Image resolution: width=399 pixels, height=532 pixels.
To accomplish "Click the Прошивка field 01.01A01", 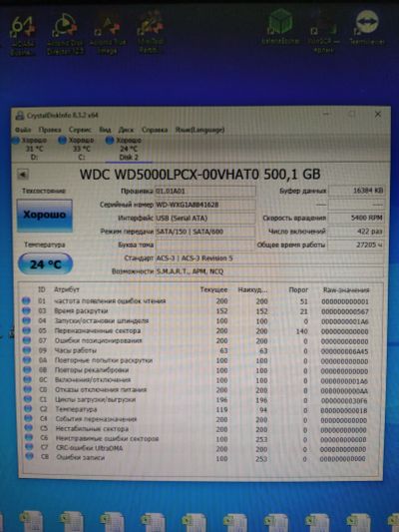I will point(205,191).
